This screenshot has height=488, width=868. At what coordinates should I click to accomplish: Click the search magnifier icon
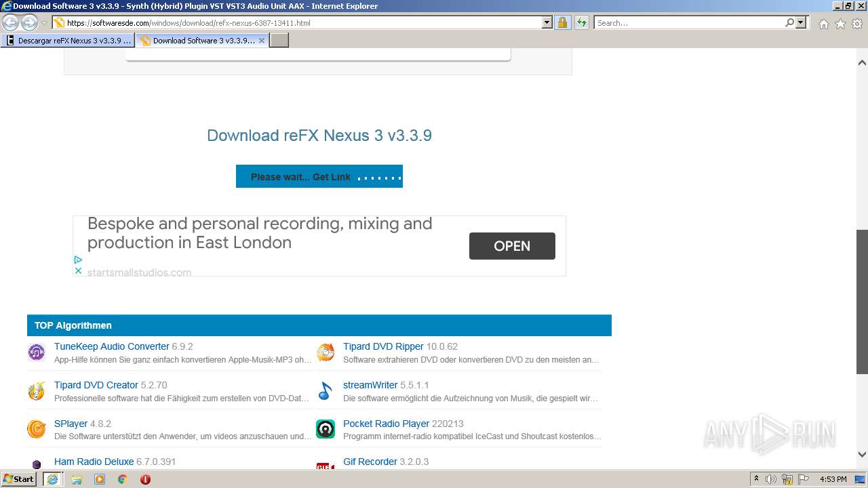coord(789,22)
